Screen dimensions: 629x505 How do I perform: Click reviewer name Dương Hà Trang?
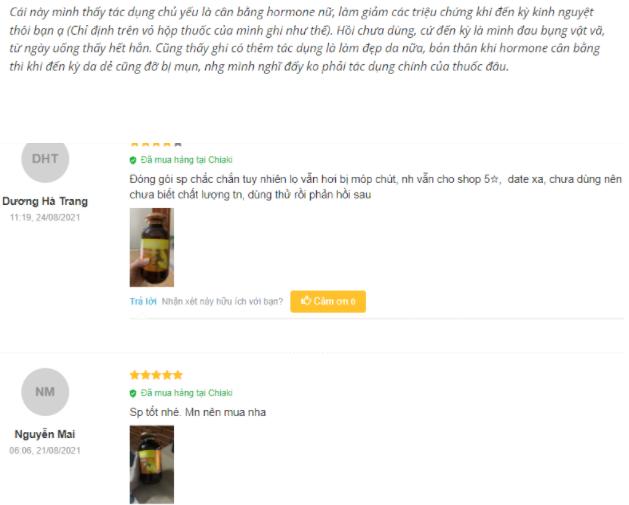click(45, 201)
